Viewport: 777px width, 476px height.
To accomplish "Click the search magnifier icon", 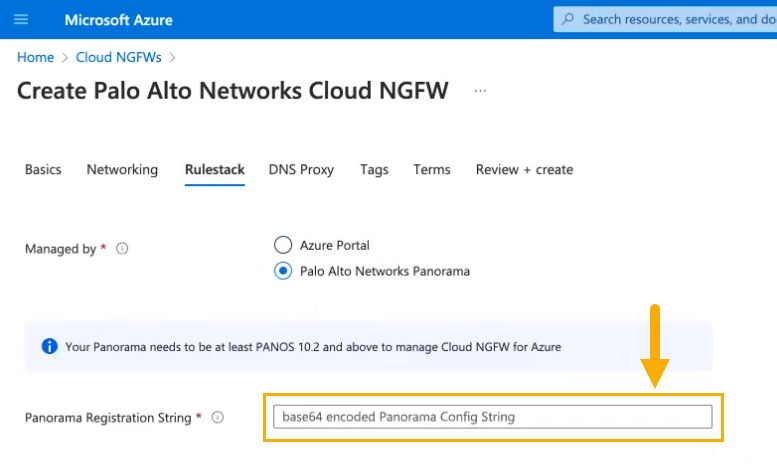I will (x=569, y=19).
